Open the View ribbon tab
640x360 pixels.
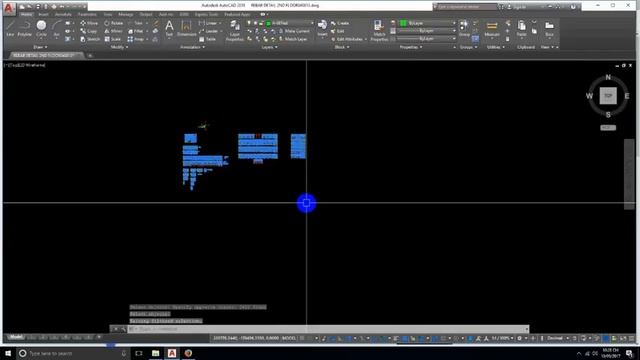pos(108,14)
